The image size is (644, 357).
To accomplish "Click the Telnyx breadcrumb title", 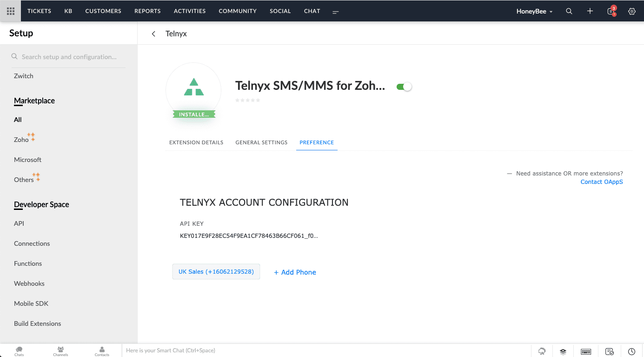I will pyautogui.click(x=176, y=34).
